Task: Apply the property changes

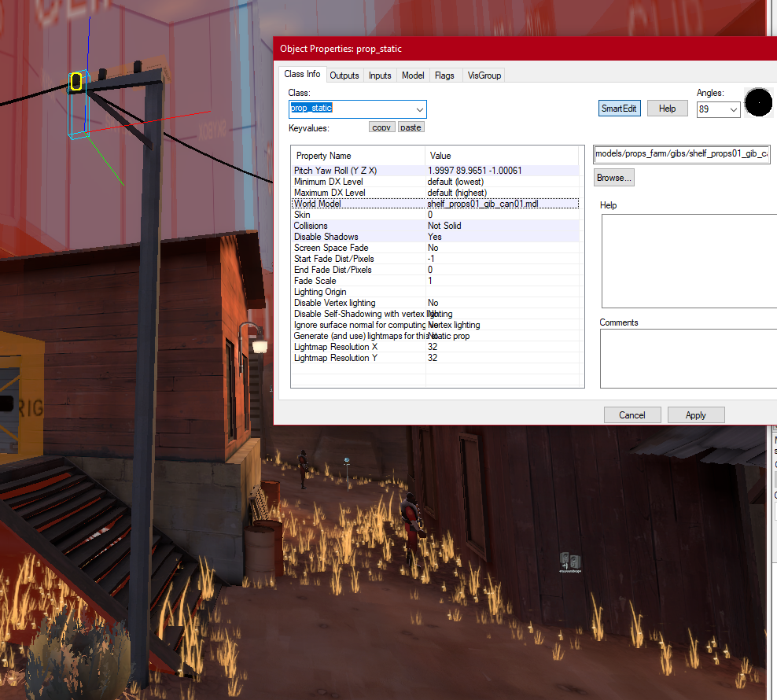Action: [x=696, y=415]
